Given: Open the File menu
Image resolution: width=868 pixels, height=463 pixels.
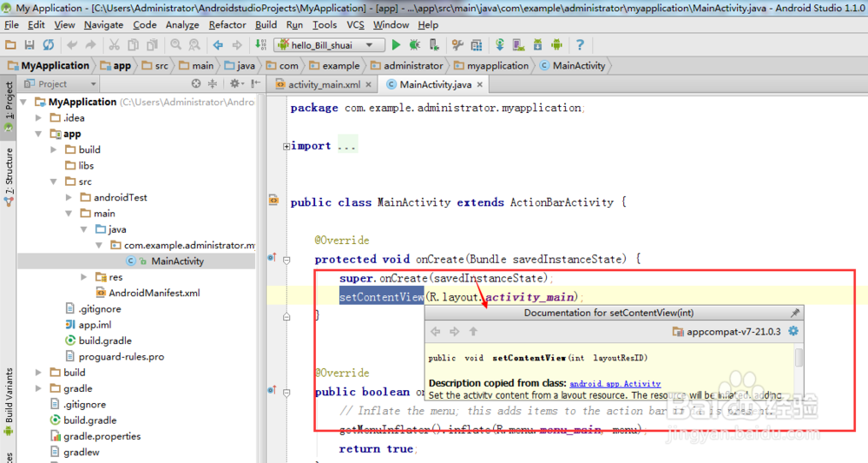Looking at the screenshot, I should pos(11,25).
